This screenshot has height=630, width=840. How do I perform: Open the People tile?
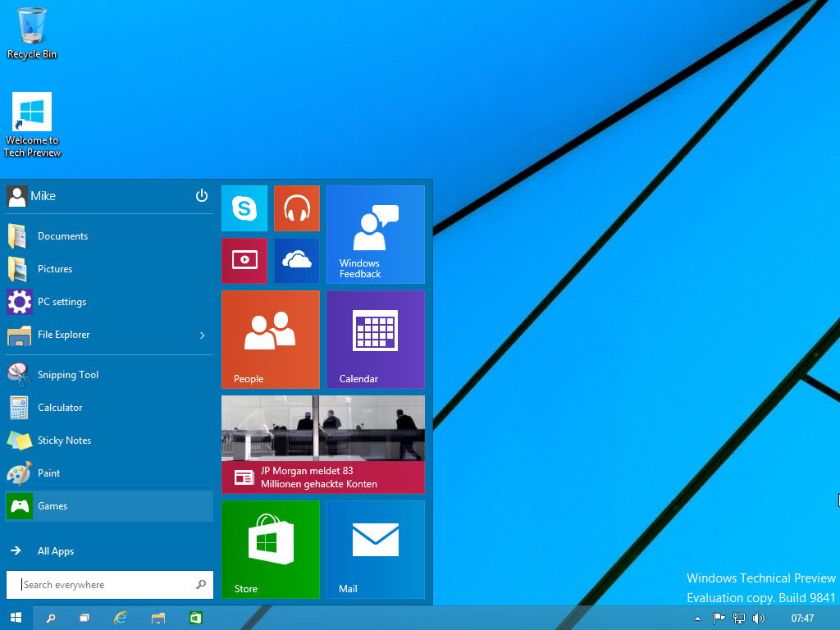pyautogui.click(x=271, y=339)
